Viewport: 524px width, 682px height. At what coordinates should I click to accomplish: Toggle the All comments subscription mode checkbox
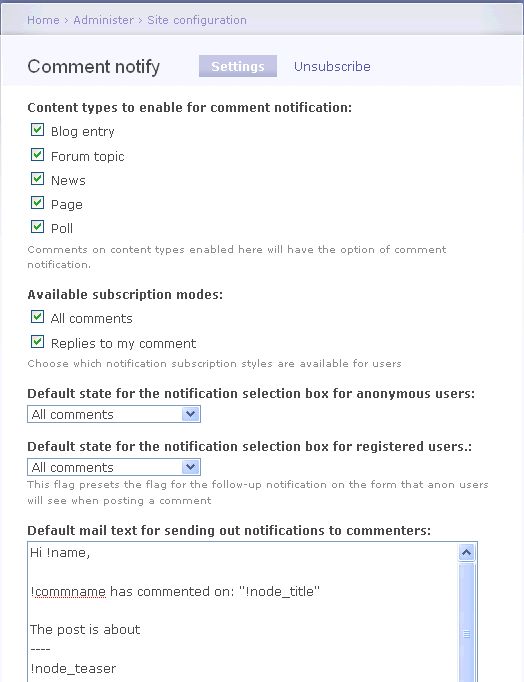click(x=37, y=317)
